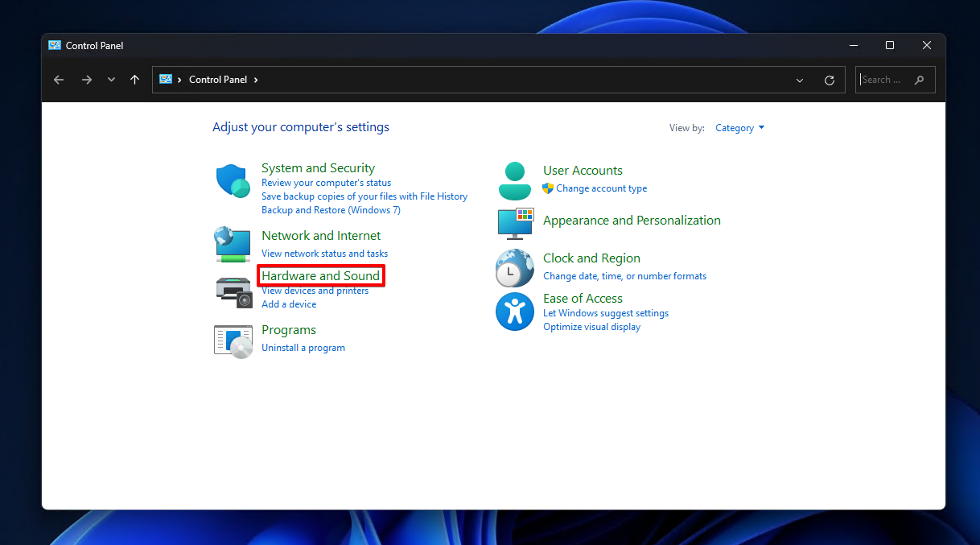The width and height of the screenshot is (980, 545).
Task: Refresh the Control Panel address bar
Action: pyautogui.click(x=830, y=81)
